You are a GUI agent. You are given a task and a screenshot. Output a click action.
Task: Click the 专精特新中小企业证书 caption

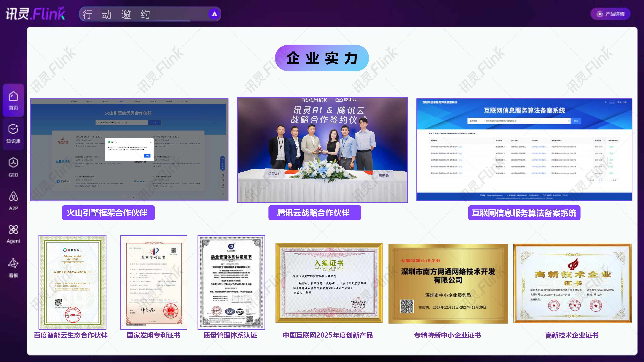click(448, 335)
